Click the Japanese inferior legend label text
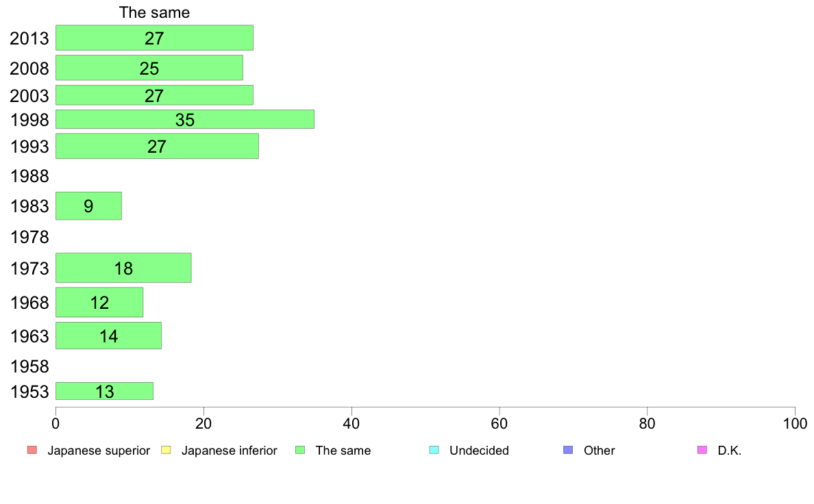The width and height of the screenshot is (814, 504). click(229, 451)
